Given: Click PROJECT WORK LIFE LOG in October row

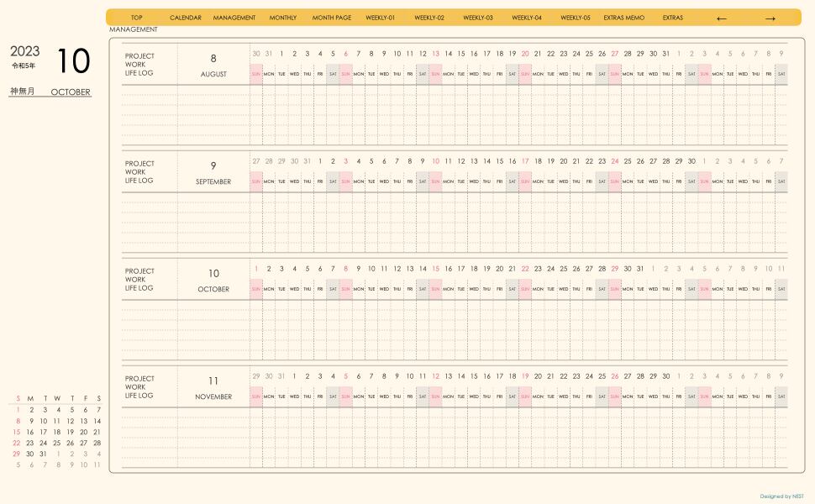Looking at the screenshot, I should tap(139, 280).
